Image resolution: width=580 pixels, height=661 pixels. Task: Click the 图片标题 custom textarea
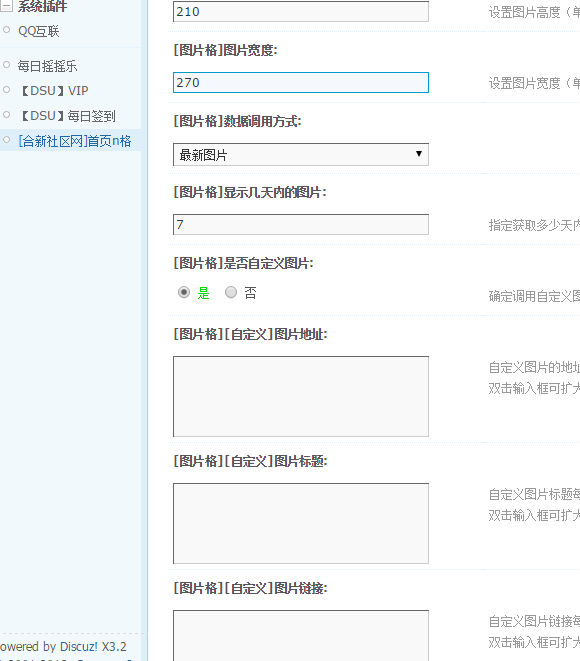(301, 523)
